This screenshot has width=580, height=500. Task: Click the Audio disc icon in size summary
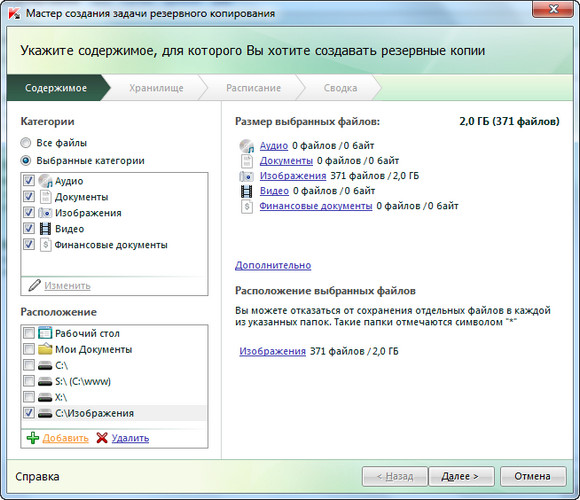tap(247, 146)
